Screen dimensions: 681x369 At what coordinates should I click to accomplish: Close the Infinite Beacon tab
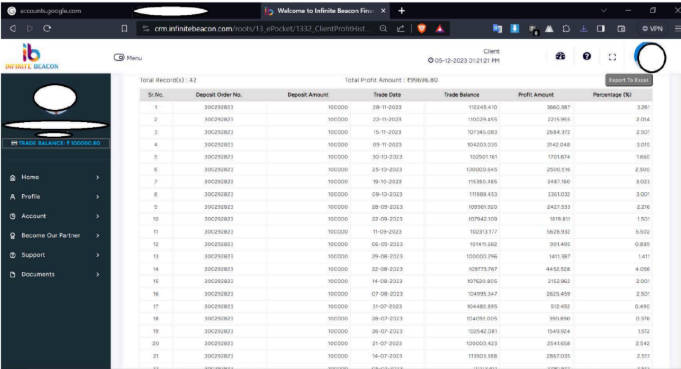pyautogui.click(x=383, y=11)
